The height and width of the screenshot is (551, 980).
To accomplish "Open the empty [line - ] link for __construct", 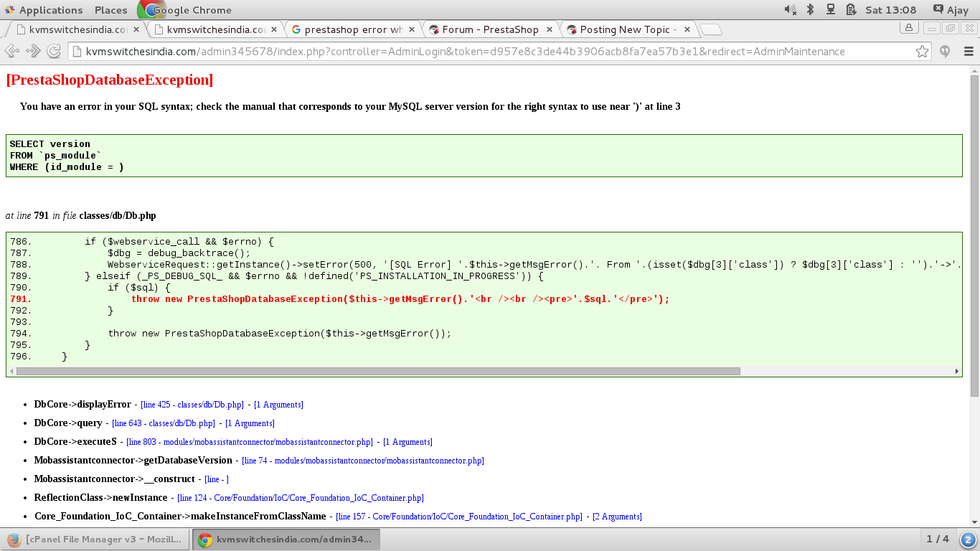I will tap(216, 479).
